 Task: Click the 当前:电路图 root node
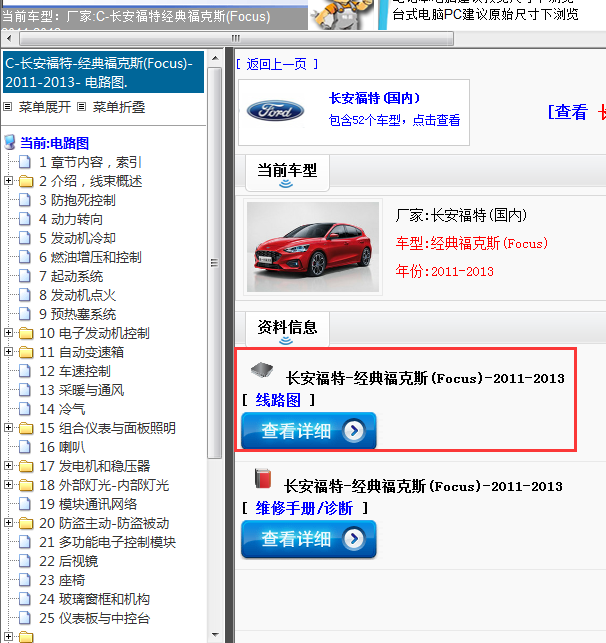[55, 143]
